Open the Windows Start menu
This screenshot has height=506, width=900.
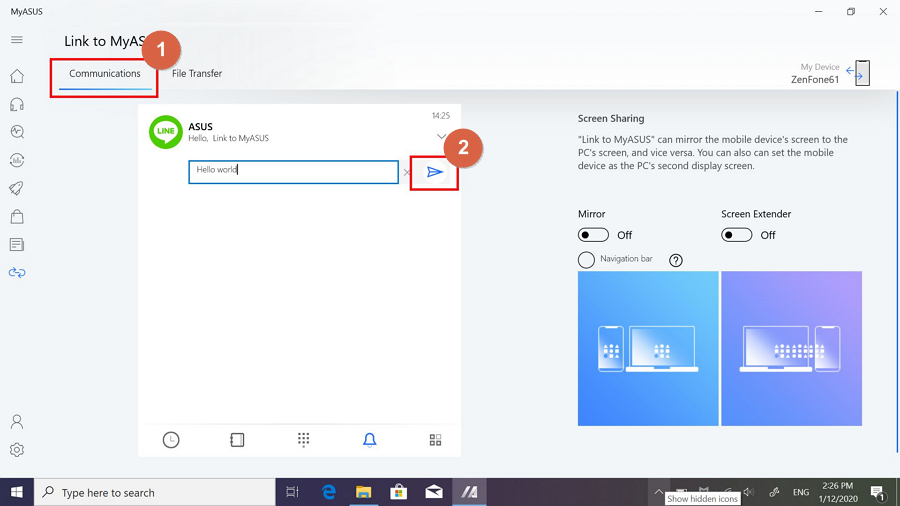[17, 492]
